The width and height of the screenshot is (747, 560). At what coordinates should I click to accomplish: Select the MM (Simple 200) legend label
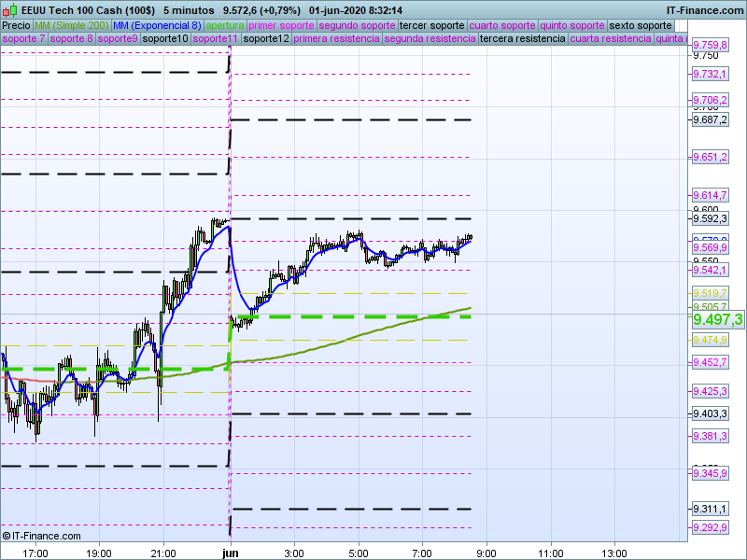point(72,26)
